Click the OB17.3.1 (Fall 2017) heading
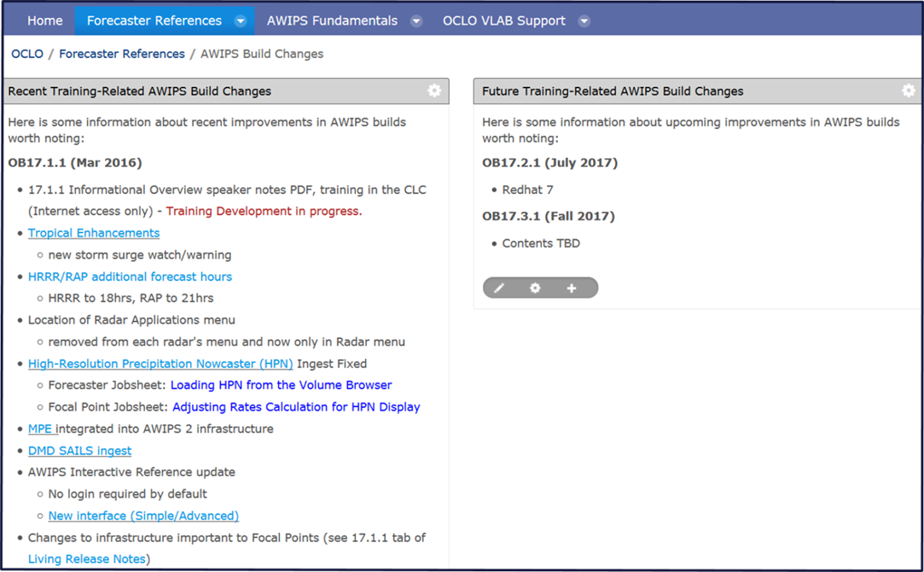 [548, 216]
